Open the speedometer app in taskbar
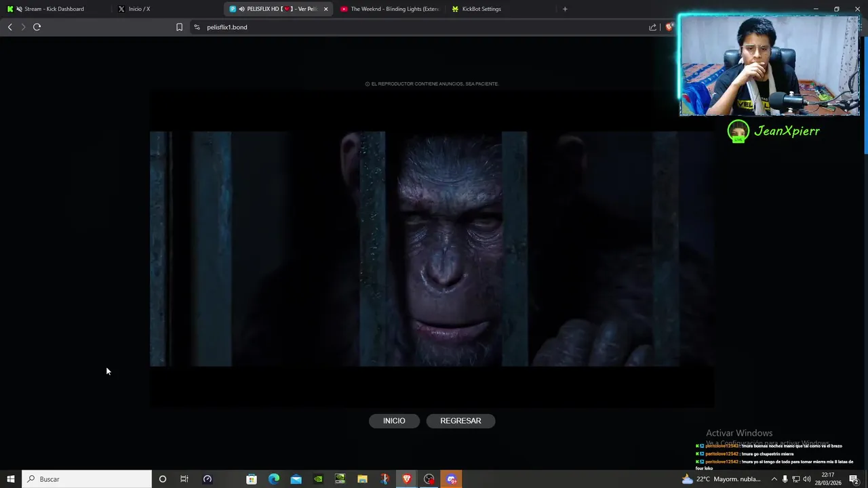This screenshot has height=488, width=868. point(208,479)
